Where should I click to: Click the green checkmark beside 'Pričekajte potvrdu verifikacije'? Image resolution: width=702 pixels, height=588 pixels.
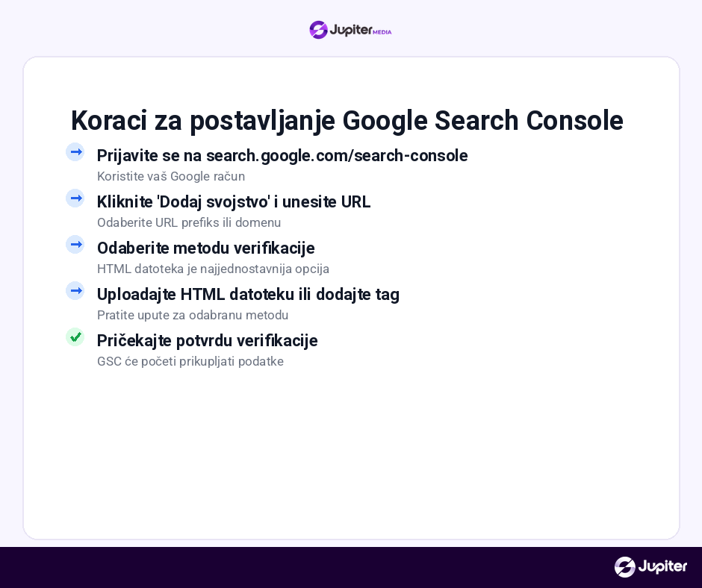(x=75, y=337)
